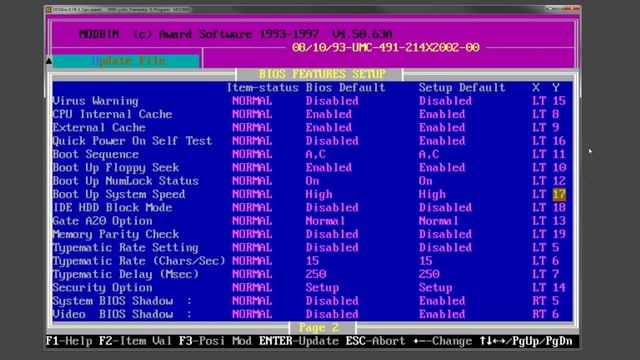
Task: Select the Typematic Rate Setting label
Action: point(126,248)
